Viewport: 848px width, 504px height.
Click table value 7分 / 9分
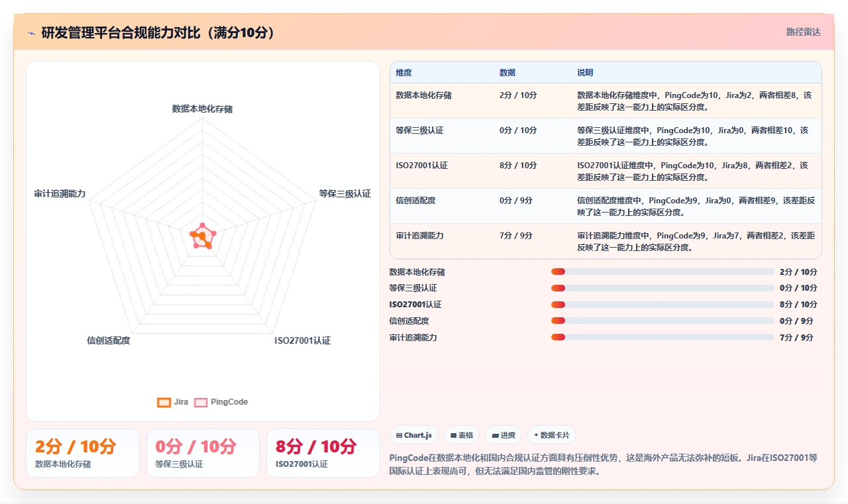pyautogui.click(x=516, y=235)
